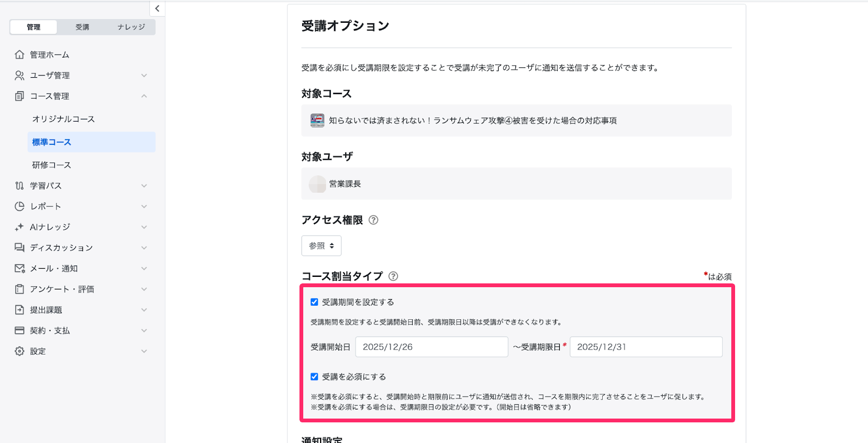This screenshot has width=868, height=443.
Task: Click the ユーザ管理 person icon
Action: pyautogui.click(x=20, y=75)
